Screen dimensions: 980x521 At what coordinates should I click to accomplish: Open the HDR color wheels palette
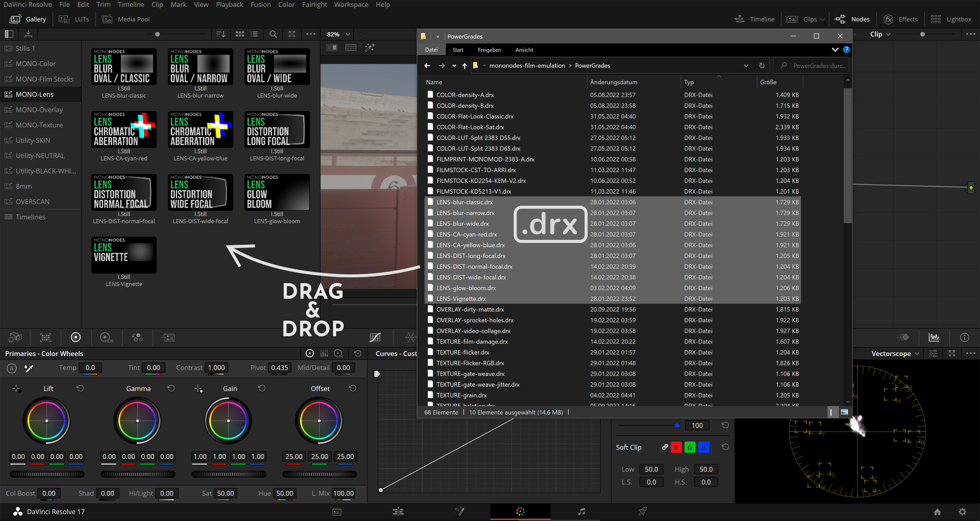[106, 337]
